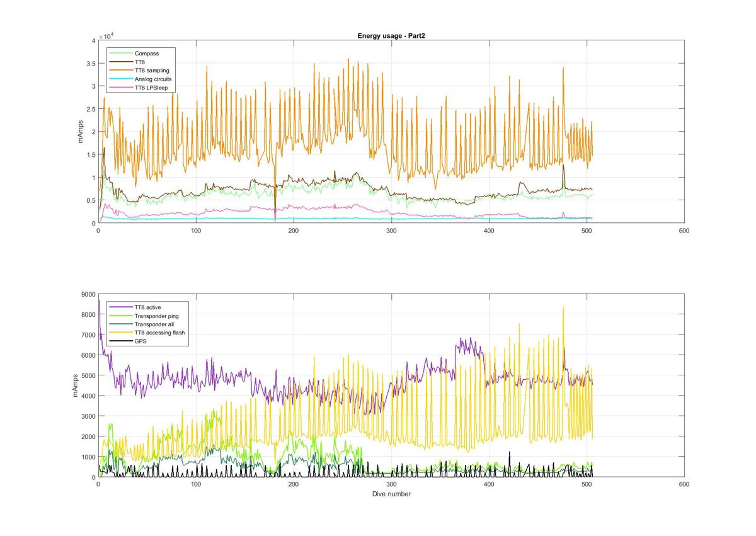Image resolution: width=756 pixels, height=536 pixels.
Task: Click the 'mAmps' y-axis label of the lower chart
Action: (76, 385)
